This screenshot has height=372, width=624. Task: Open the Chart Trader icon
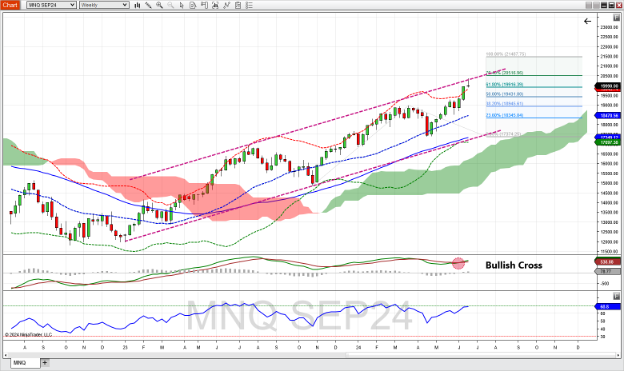(x=204, y=5)
